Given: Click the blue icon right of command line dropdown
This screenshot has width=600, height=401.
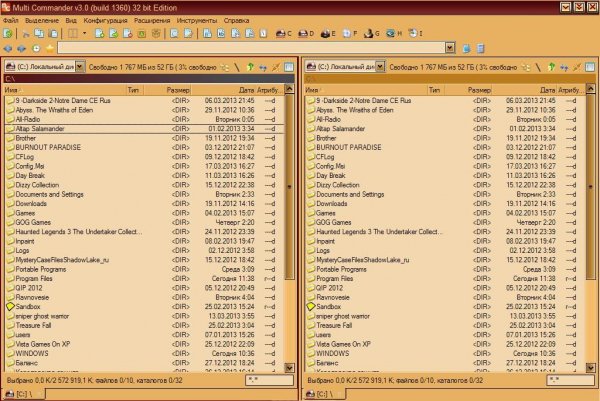Looking at the screenshot, I should coord(466,48).
